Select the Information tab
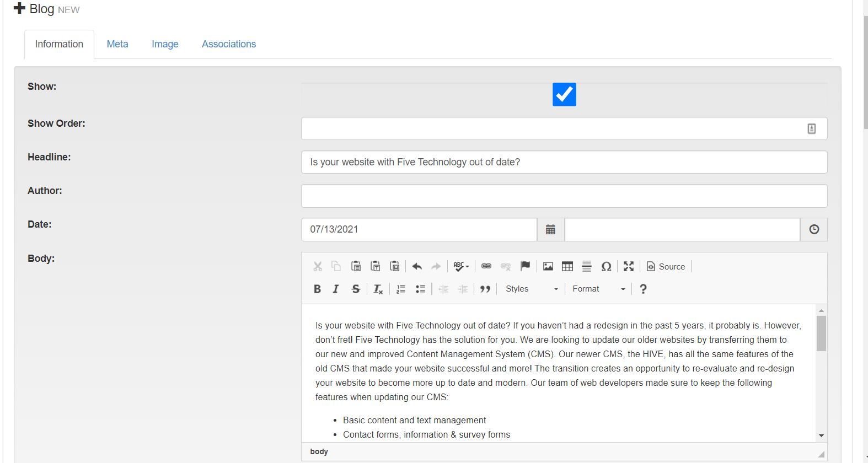The width and height of the screenshot is (868, 463). [x=59, y=44]
